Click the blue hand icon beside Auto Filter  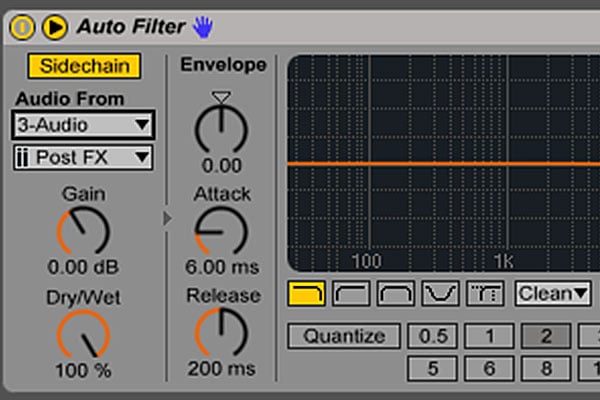click(x=202, y=25)
